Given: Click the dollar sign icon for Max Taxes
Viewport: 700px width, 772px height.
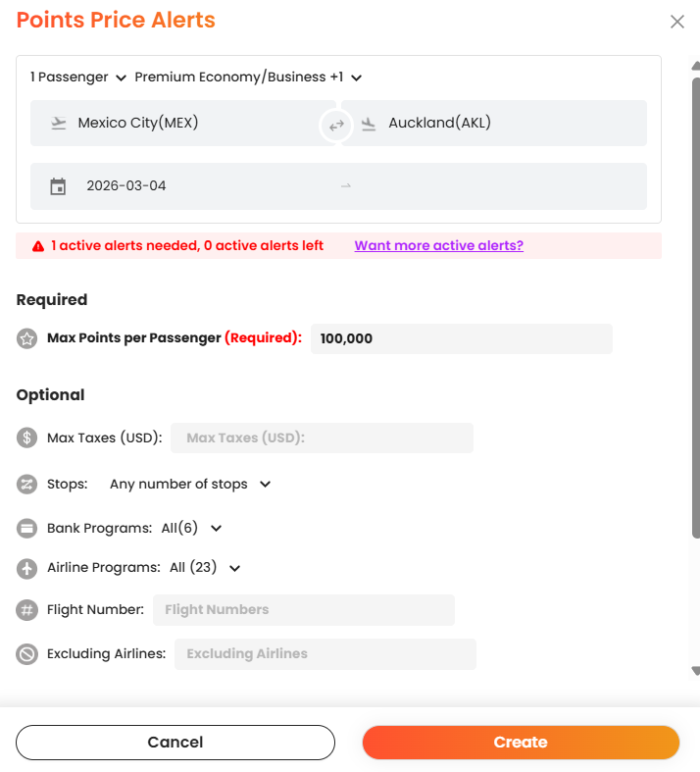Looking at the screenshot, I should click(x=27, y=437).
